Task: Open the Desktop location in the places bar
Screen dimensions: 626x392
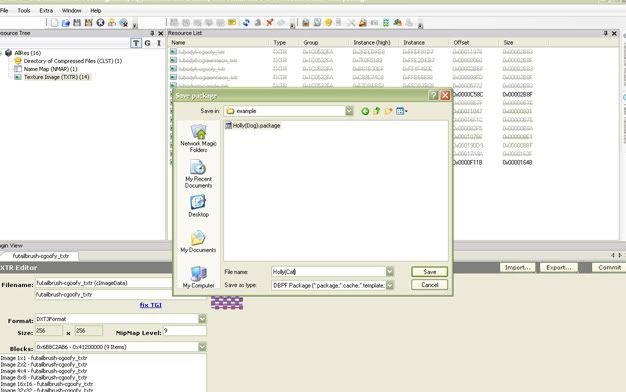Action: [198, 206]
